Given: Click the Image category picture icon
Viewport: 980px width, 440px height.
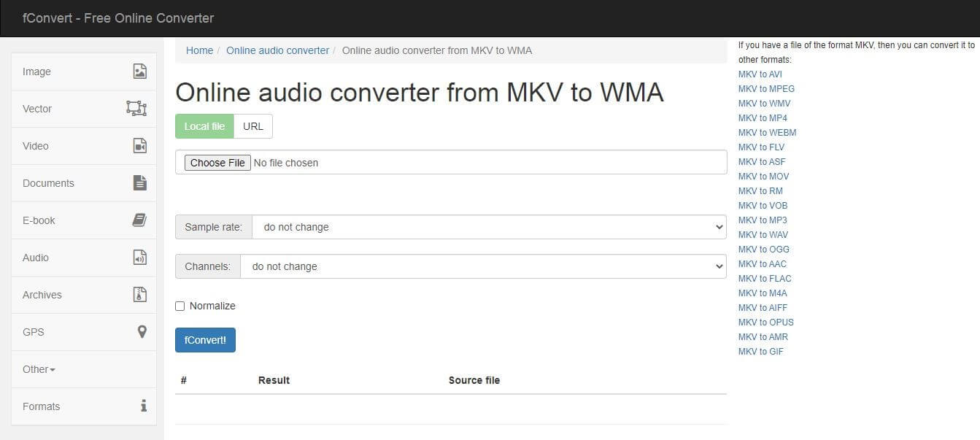Looking at the screenshot, I should click(x=140, y=72).
